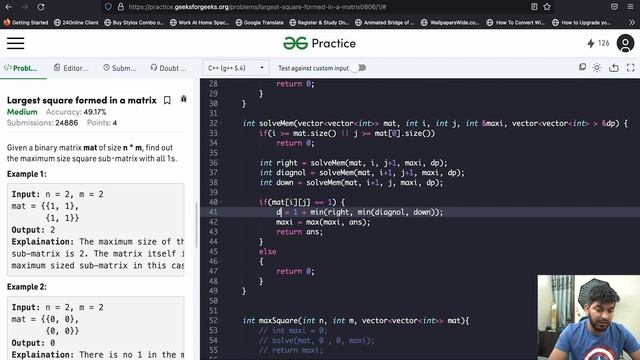Toggle Test against custom input switch
Image resolution: width=640 pixels, height=360 pixels.
(x=359, y=68)
